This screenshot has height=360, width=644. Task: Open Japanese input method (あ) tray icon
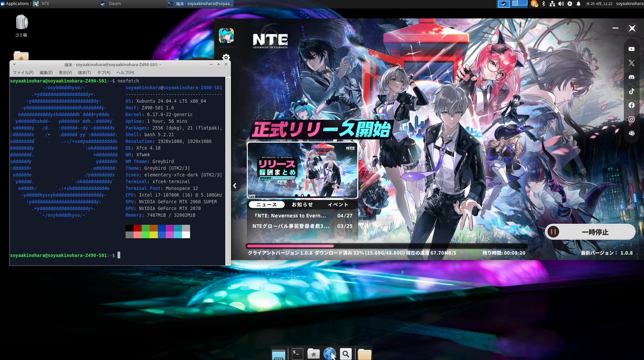point(534,4)
